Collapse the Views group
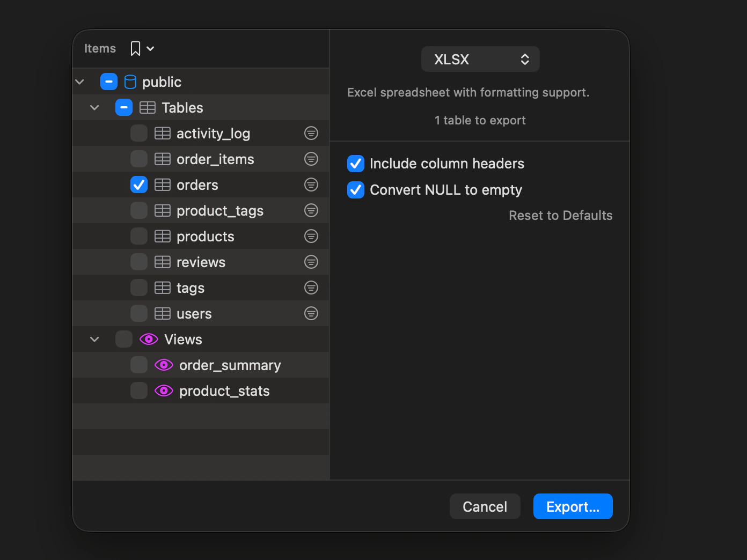Screen dimensions: 747x560 pyautogui.click(x=95, y=339)
